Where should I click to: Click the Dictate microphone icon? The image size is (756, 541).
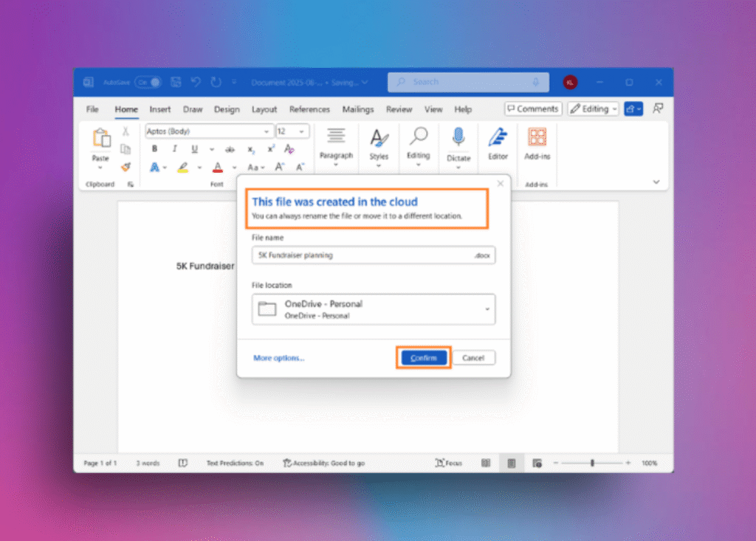click(458, 138)
